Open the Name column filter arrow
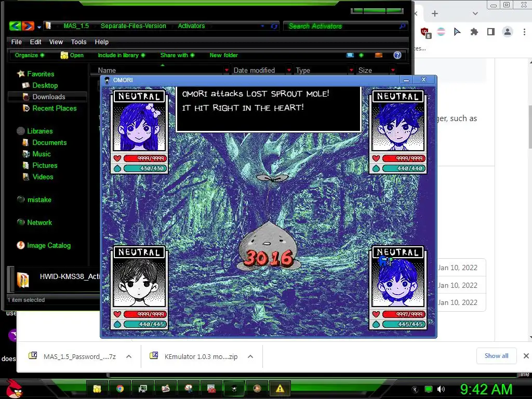This screenshot has width=532, height=399. click(227, 70)
